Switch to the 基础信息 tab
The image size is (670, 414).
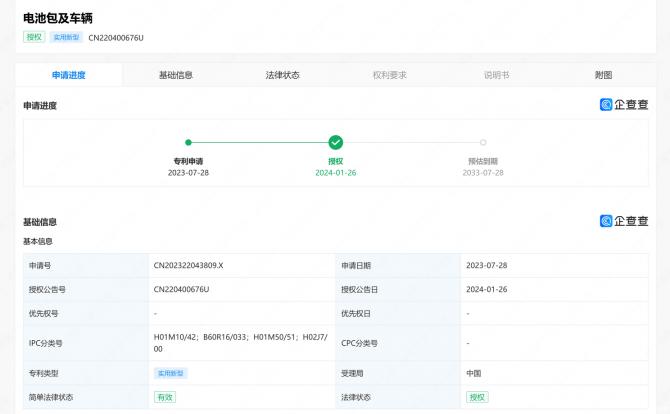point(176,75)
